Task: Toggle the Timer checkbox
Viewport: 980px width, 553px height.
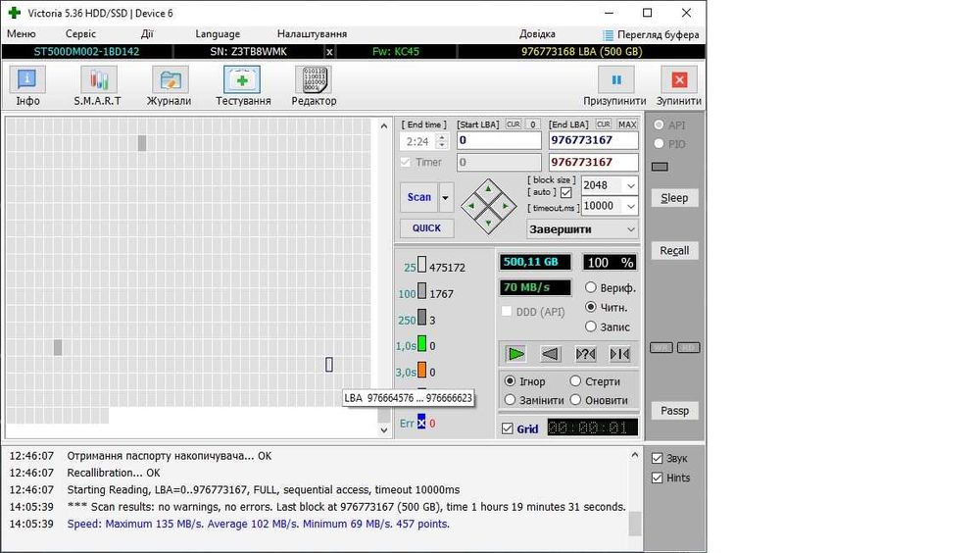Action: click(406, 162)
